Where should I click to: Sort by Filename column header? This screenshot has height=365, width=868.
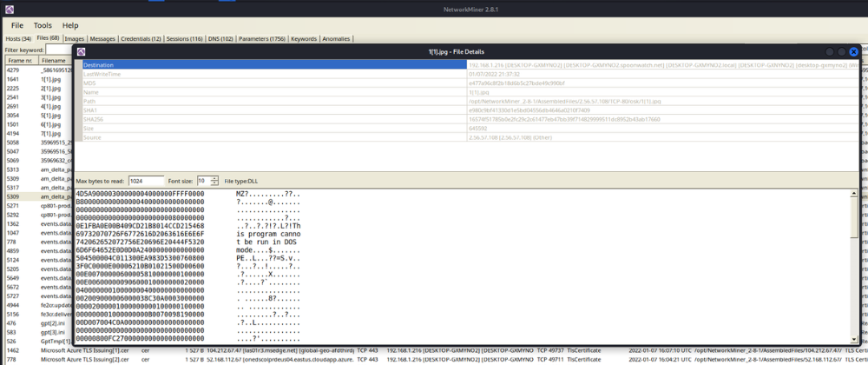pos(56,60)
